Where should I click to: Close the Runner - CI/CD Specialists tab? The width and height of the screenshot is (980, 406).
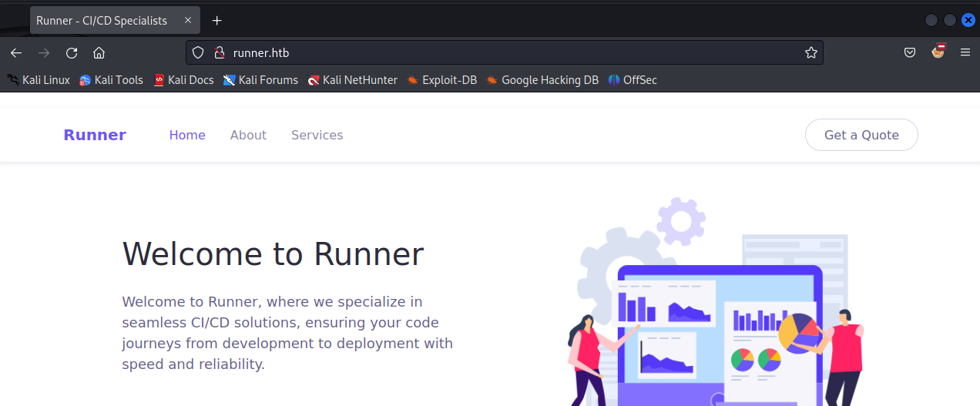tap(188, 21)
